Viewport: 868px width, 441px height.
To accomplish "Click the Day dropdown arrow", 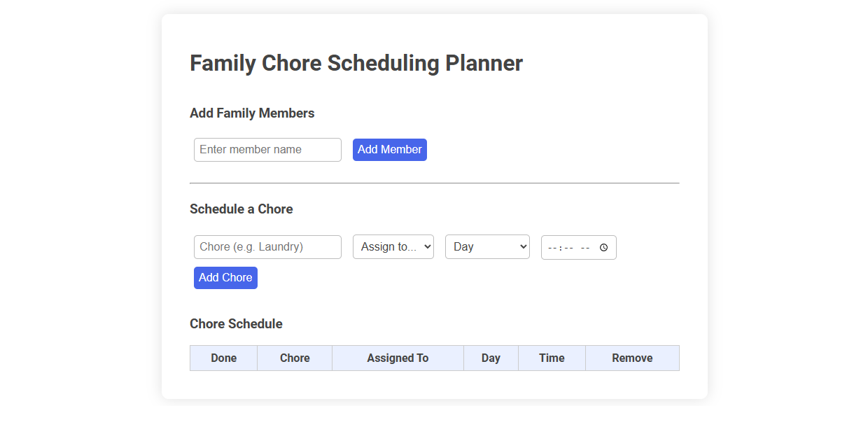I will coord(522,246).
